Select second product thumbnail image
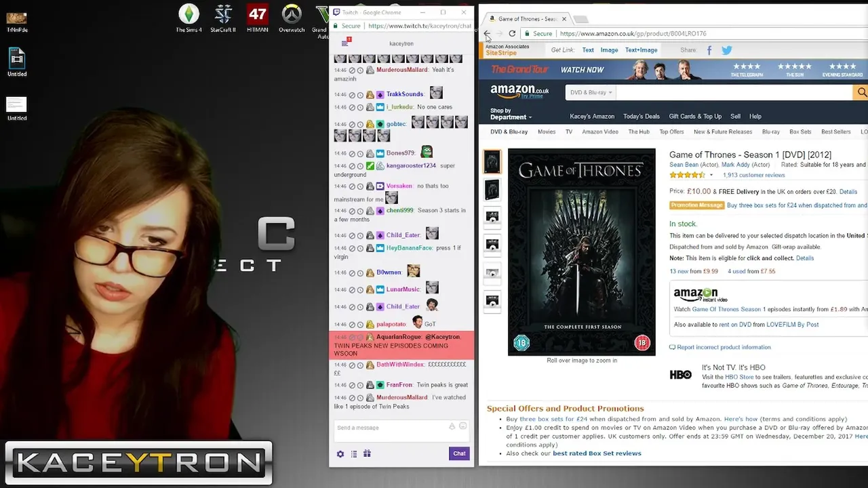 click(492, 190)
